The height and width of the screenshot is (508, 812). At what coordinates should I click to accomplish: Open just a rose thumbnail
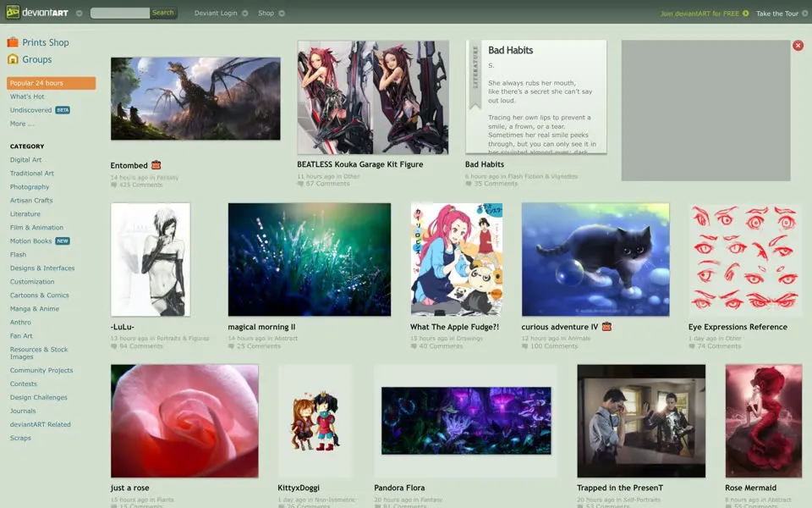pyautogui.click(x=184, y=421)
